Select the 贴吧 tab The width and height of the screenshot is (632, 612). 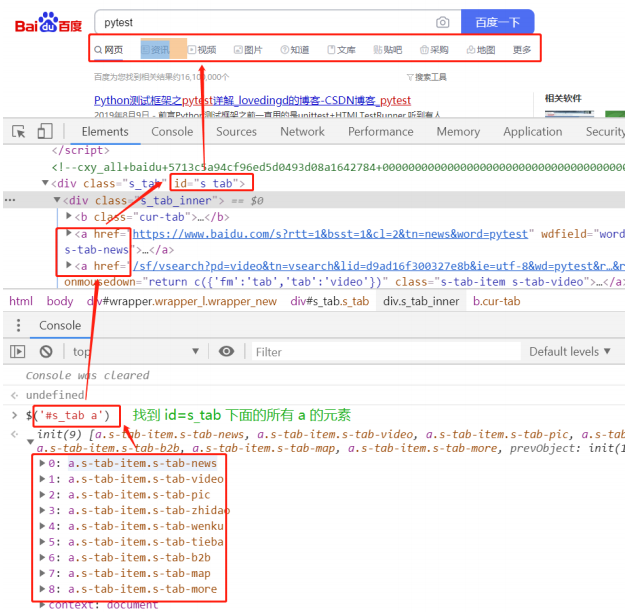click(388, 50)
